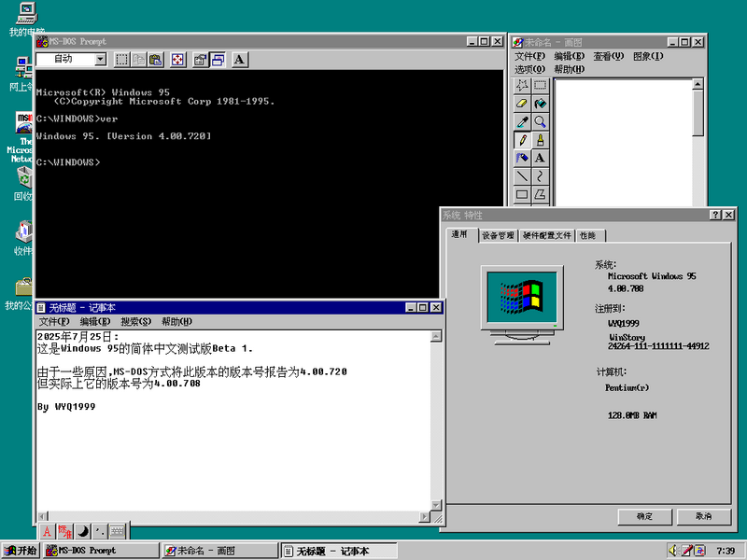Click the white Paint drawing canvas
The height and width of the screenshot is (560, 747).
(624, 143)
